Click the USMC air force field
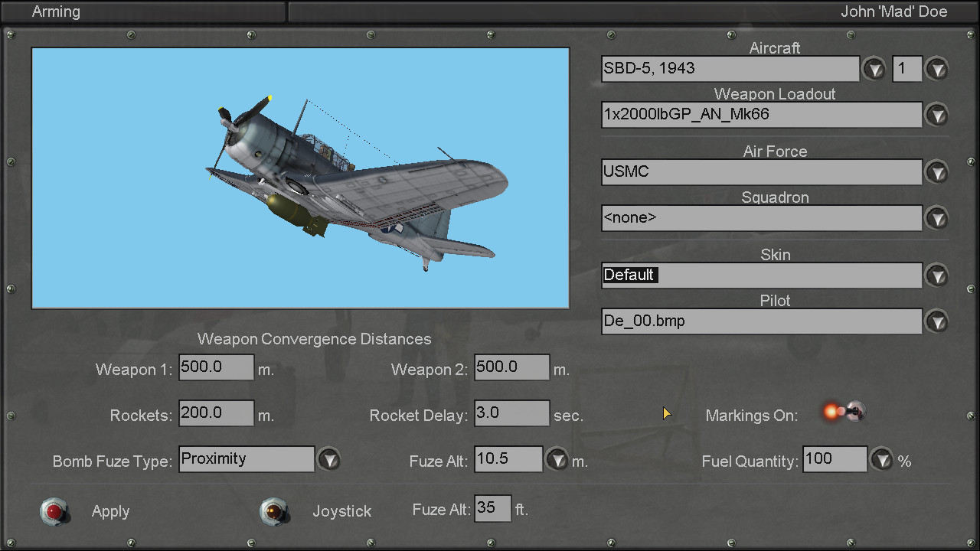This screenshot has width=980, height=551. pos(762,172)
